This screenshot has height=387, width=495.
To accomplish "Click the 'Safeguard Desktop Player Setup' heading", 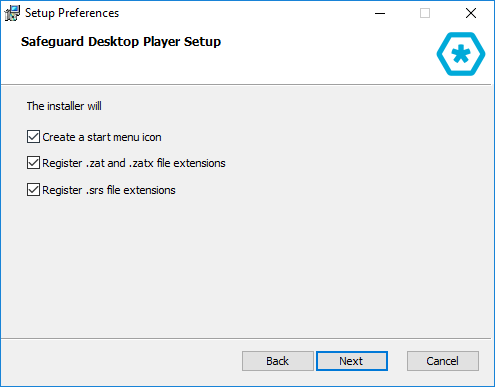I will coord(121,42).
